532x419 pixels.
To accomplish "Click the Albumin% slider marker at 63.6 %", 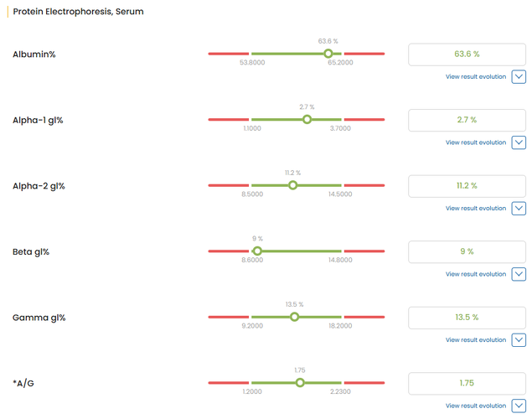I will coord(328,54).
